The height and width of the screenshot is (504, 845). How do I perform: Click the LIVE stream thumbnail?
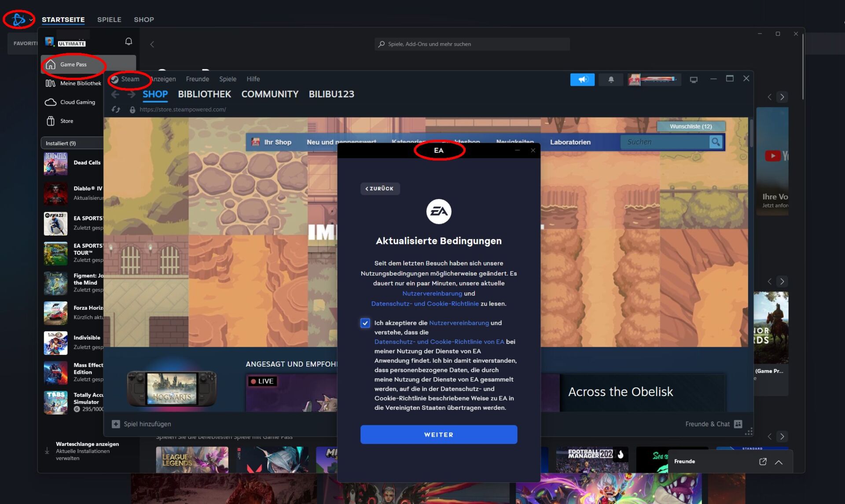291,393
